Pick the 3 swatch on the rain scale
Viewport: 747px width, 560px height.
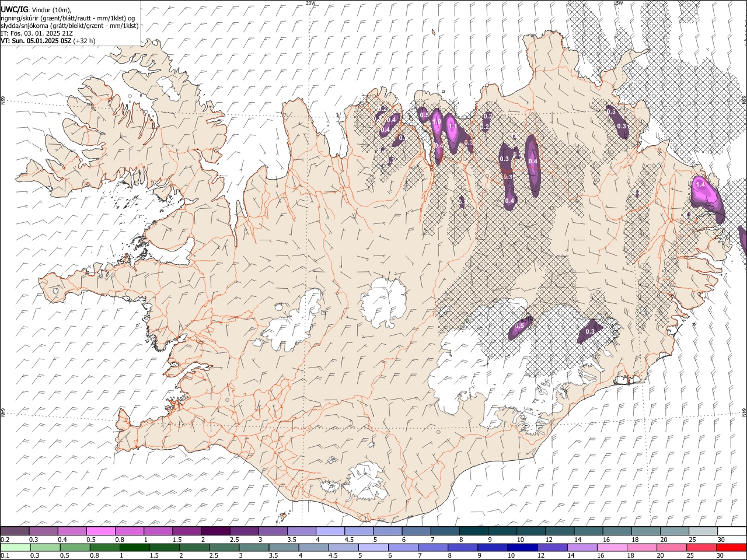pyautogui.click(x=254, y=547)
